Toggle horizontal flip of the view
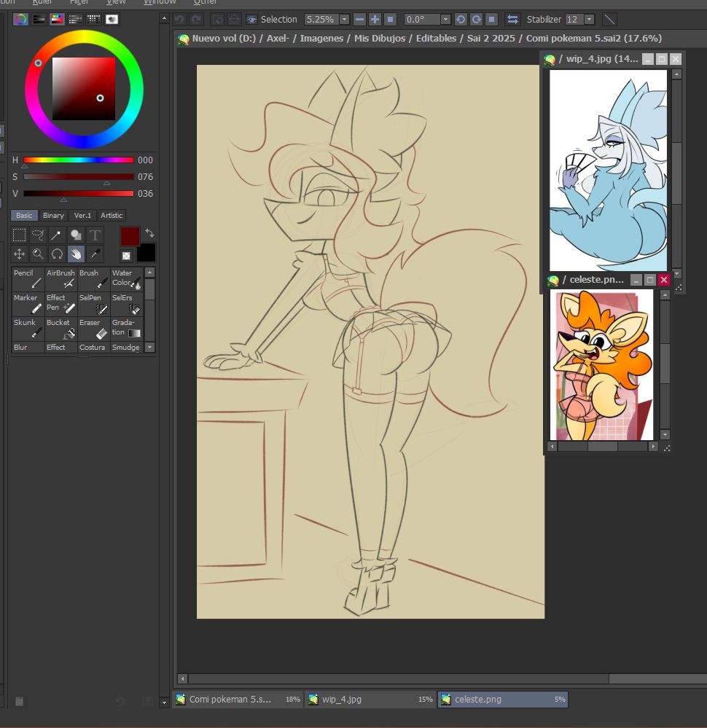The image size is (707, 728). click(x=512, y=20)
